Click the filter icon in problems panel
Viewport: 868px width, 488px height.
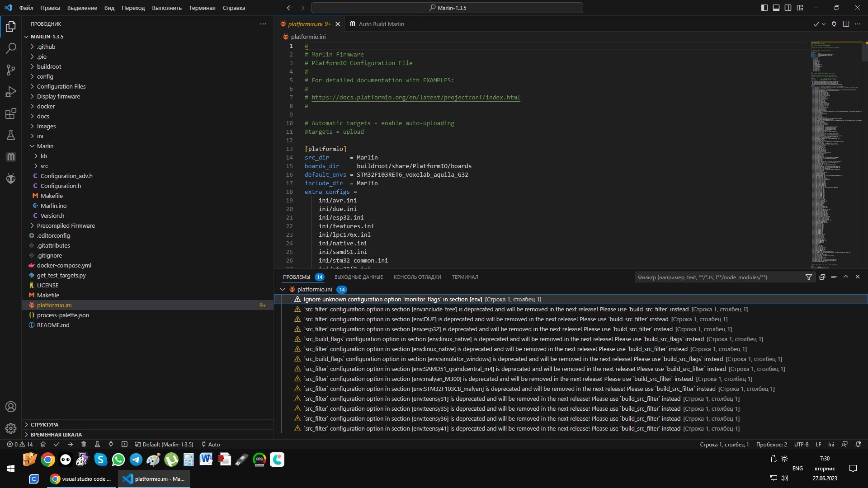pos(808,277)
